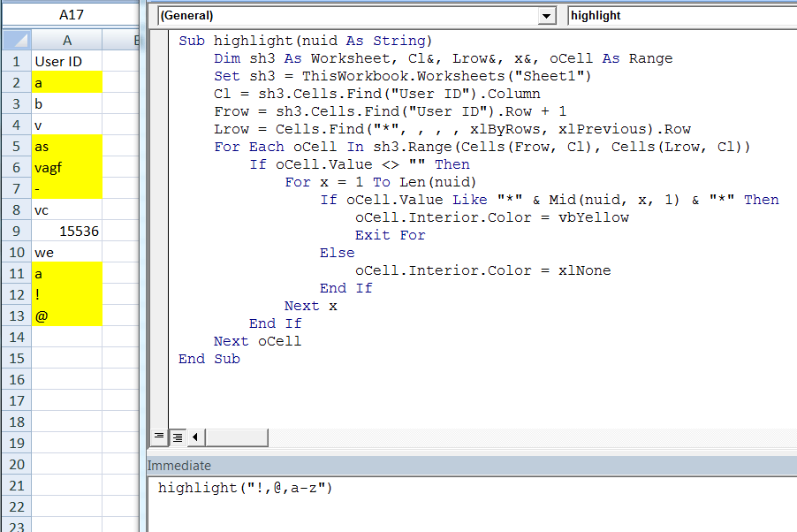Click the Immediate window title bar

[x=353, y=465]
